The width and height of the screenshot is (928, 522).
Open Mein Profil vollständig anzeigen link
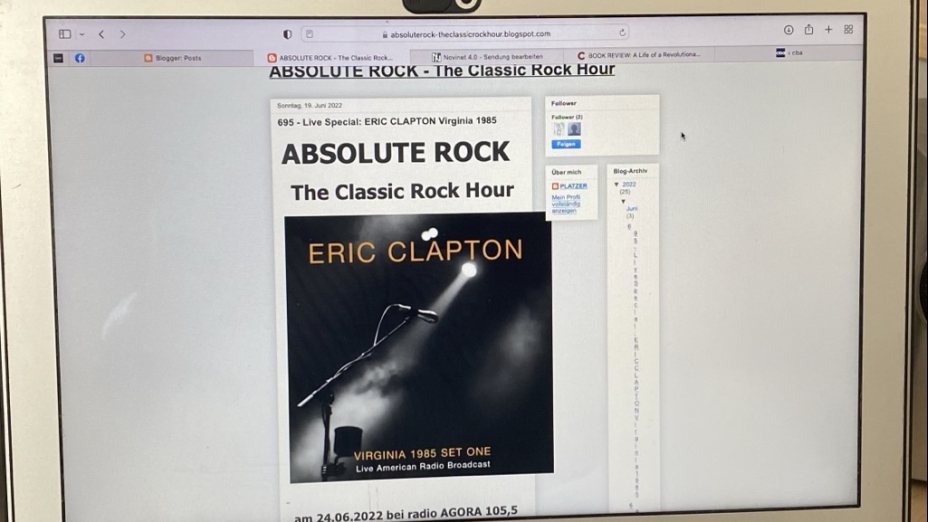pos(566,204)
